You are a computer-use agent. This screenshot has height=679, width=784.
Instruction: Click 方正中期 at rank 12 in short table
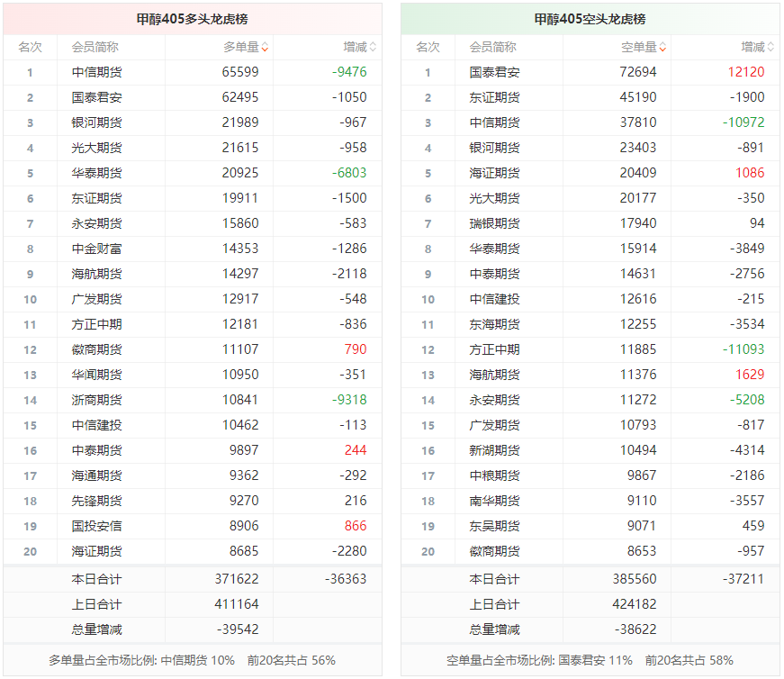[495, 349]
